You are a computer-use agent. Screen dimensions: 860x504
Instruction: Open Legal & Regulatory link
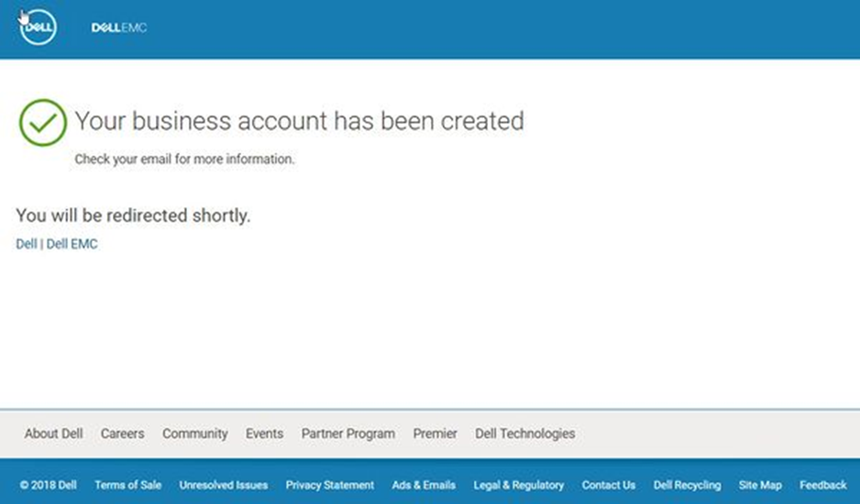519,485
